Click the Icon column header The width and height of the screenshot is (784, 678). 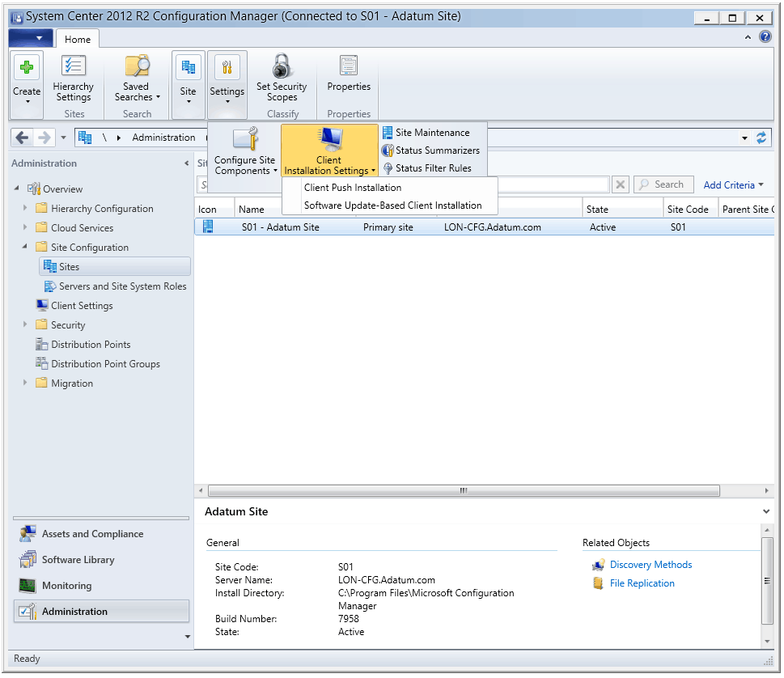(x=214, y=210)
